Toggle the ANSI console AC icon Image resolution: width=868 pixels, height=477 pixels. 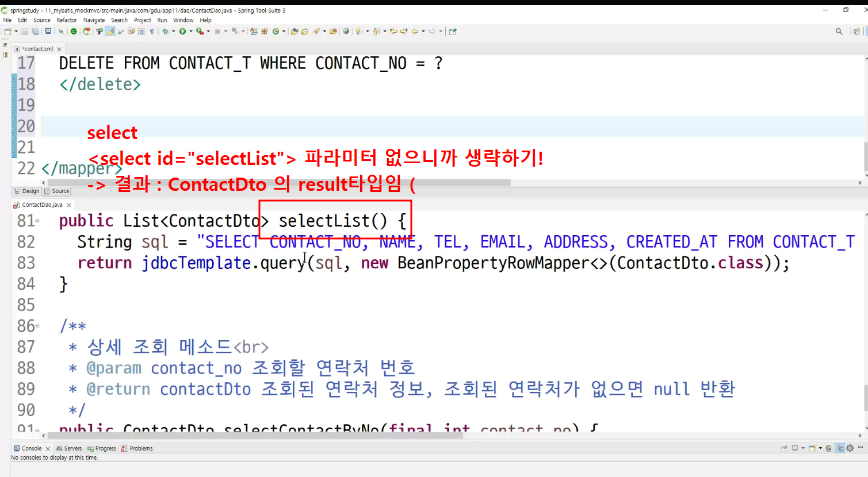coord(840,448)
